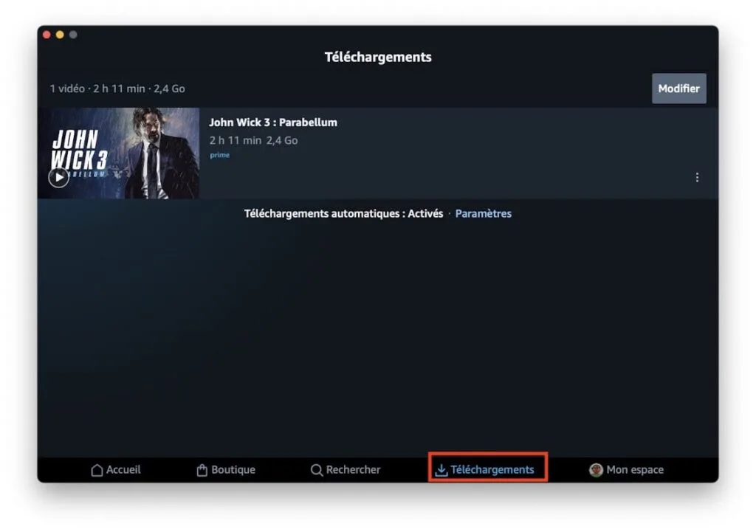Open the Boutique section
The width and height of the screenshot is (756, 532).
tap(226, 469)
